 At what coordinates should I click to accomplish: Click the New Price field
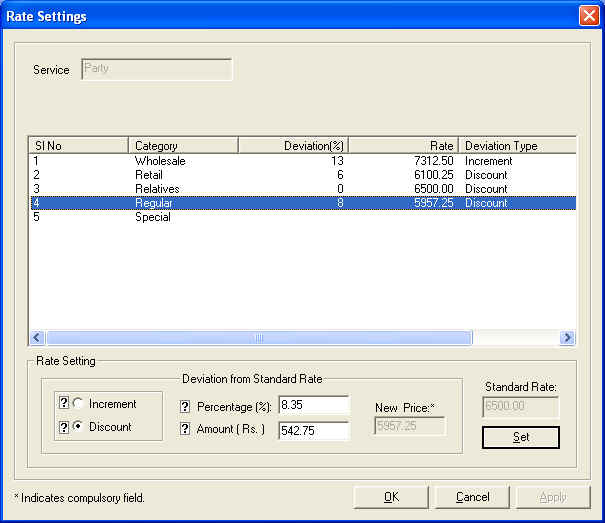click(410, 426)
